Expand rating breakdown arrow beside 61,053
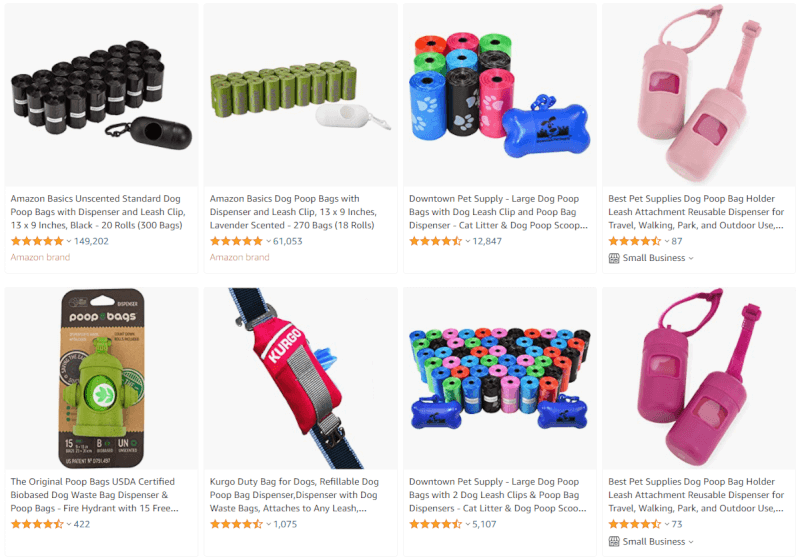The image size is (800, 558). point(268,241)
